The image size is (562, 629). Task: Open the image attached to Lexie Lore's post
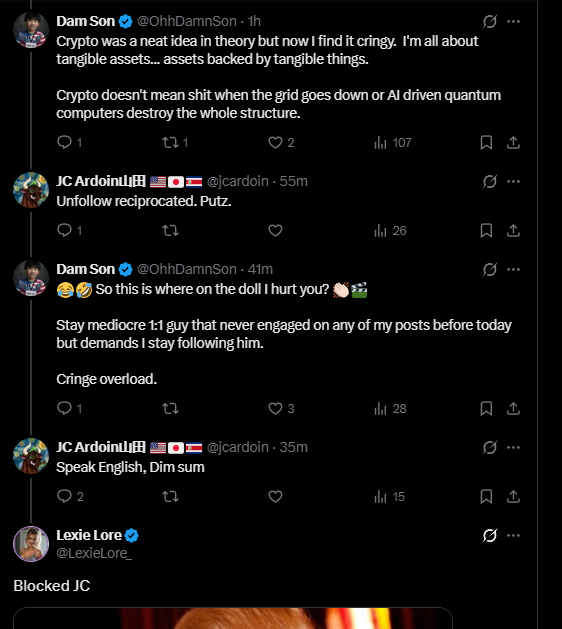point(233,618)
